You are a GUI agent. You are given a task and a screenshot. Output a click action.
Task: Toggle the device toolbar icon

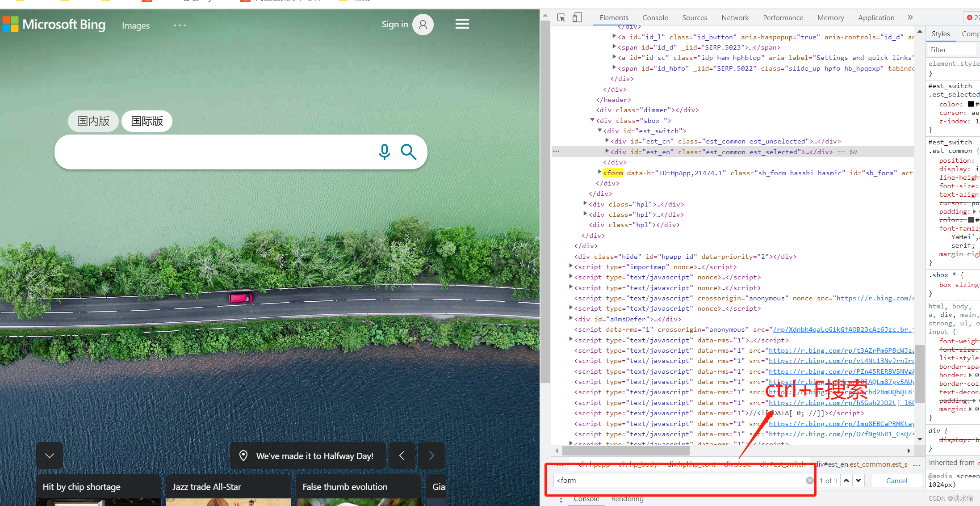(576, 17)
